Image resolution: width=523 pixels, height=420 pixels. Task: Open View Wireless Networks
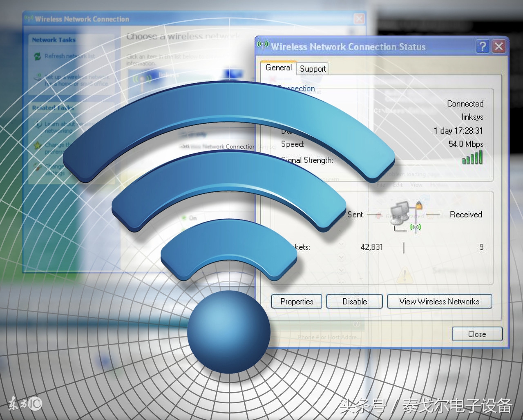point(439,302)
